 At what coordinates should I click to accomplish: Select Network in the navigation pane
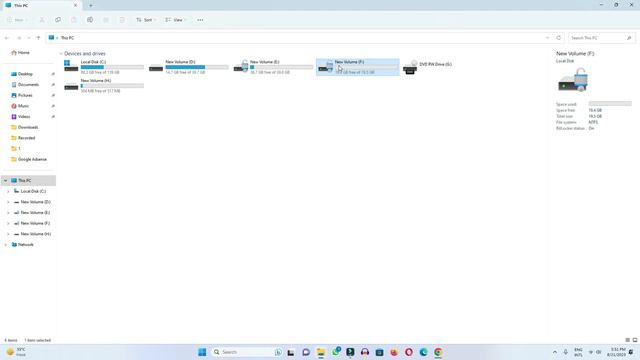pyautogui.click(x=25, y=244)
